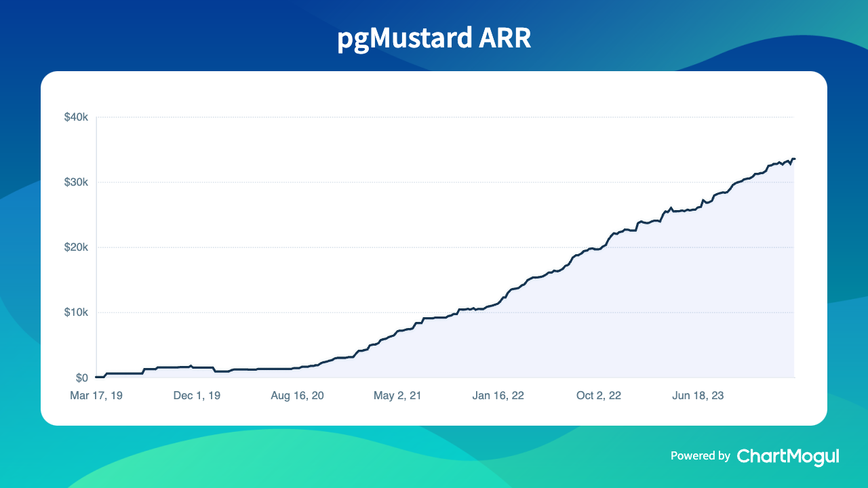Viewport: 868px width, 488px height.
Task: Click the Mar 17, 19 date label
Action: (96, 396)
